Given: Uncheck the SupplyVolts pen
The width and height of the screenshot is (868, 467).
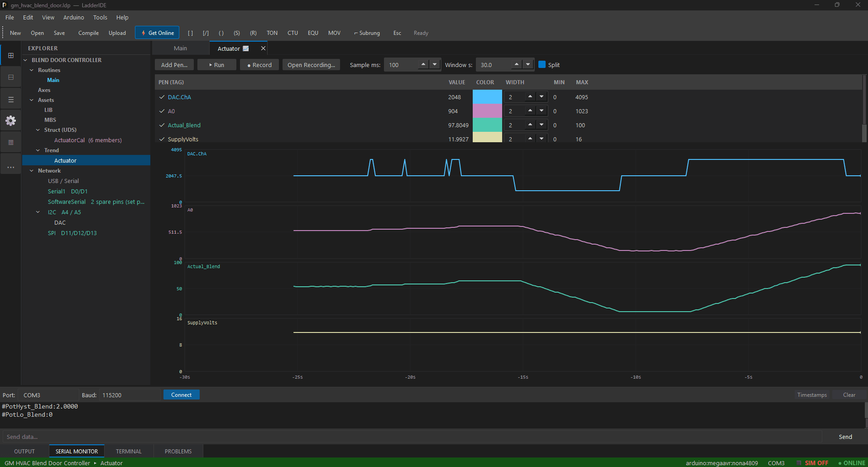Looking at the screenshot, I should point(162,139).
